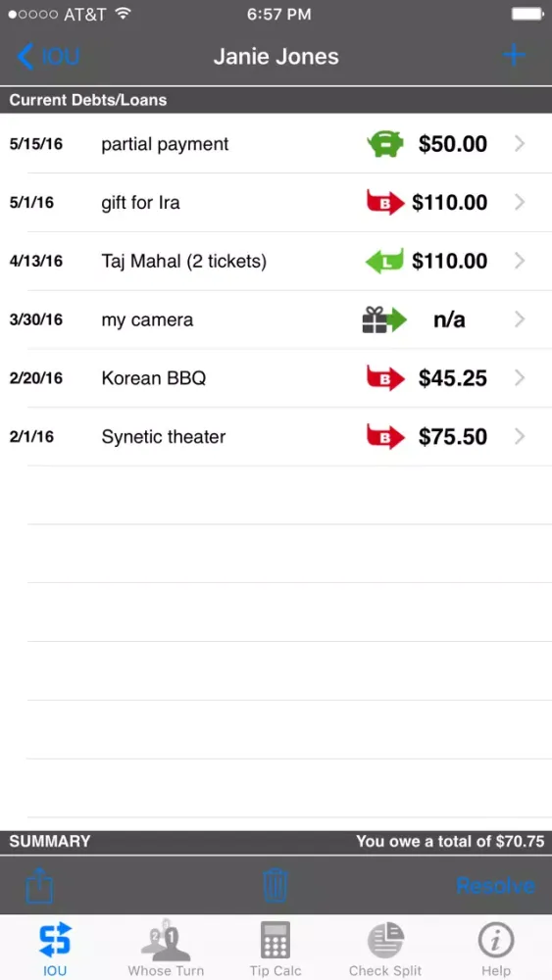Switch to the Check Split tab
Screen dimensions: 552x980
click(385, 948)
